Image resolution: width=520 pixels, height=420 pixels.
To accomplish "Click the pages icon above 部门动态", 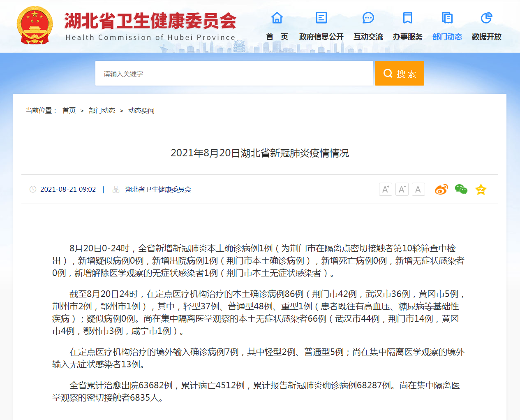I will click(x=447, y=18).
